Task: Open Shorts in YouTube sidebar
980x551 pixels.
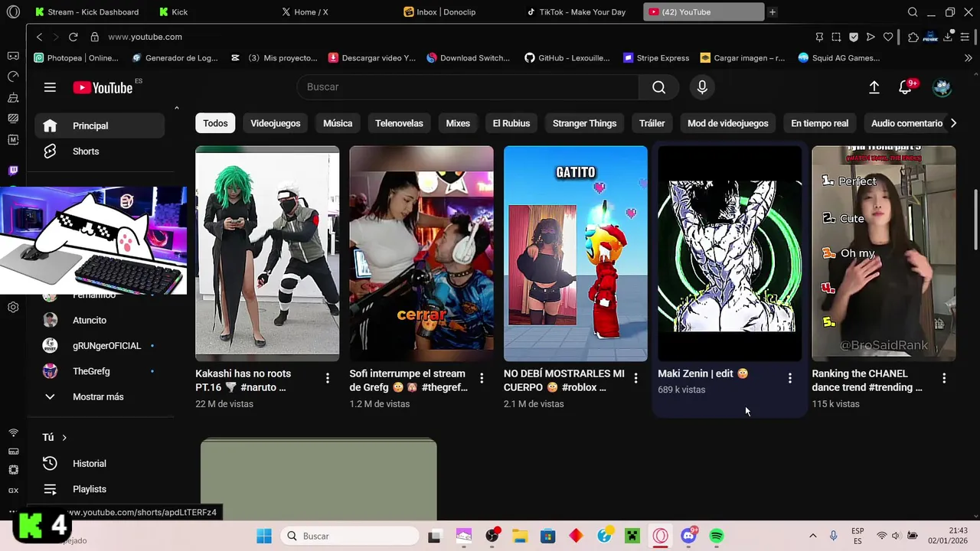Action: [x=100, y=152]
